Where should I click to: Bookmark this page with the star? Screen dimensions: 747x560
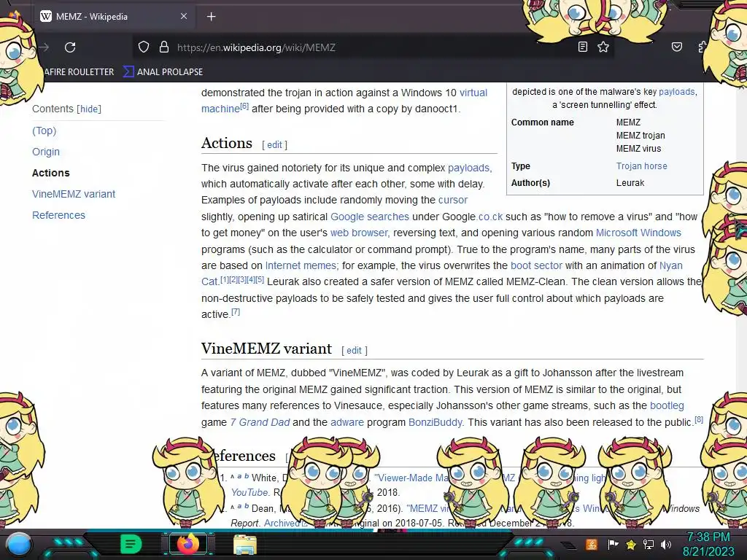click(x=603, y=47)
